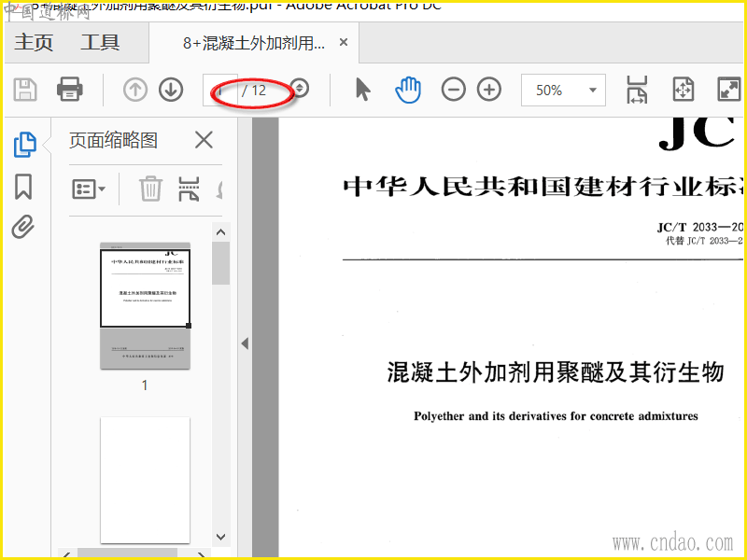Viewport: 747px width, 560px height.
Task: Select the 8+混凝土外加剂用 document tab
Action: pos(254,43)
